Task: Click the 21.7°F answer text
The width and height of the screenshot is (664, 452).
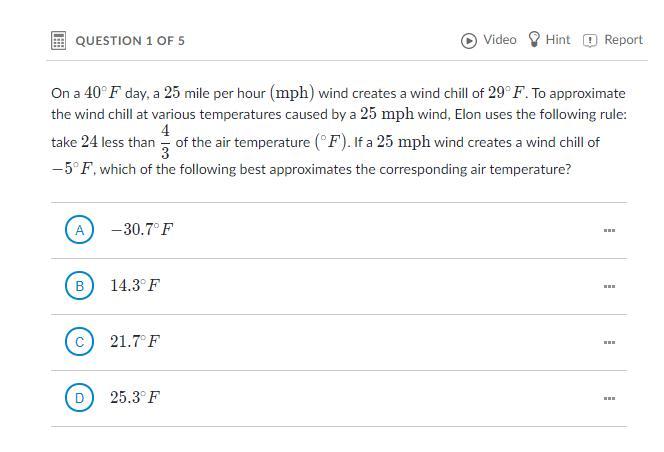Action: click(135, 341)
